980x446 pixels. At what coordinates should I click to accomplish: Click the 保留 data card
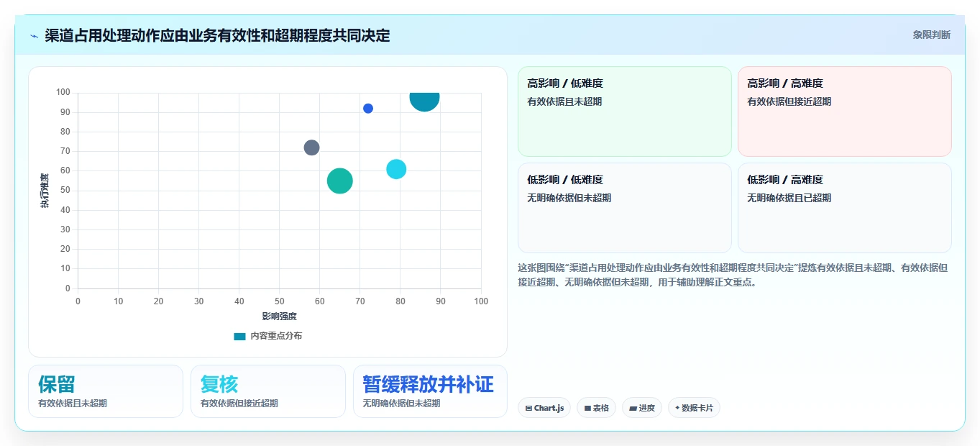coord(106,391)
